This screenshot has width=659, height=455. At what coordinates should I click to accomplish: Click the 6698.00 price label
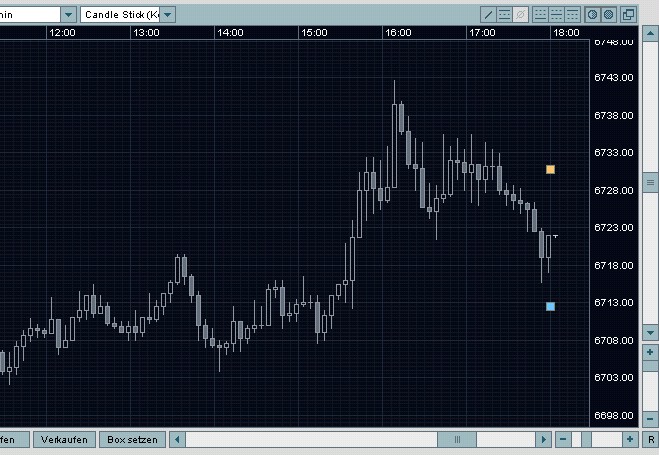click(614, 416)
